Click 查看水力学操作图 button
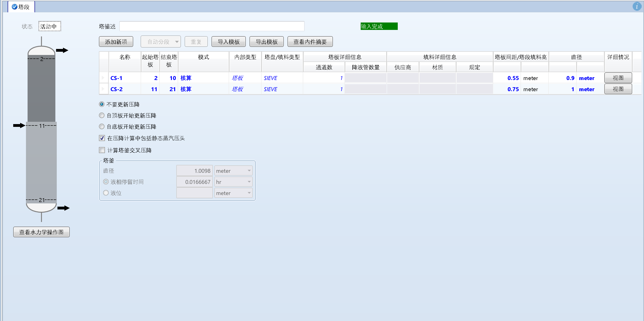This screenshot has height=321, width=644. [x=41, y=232]
